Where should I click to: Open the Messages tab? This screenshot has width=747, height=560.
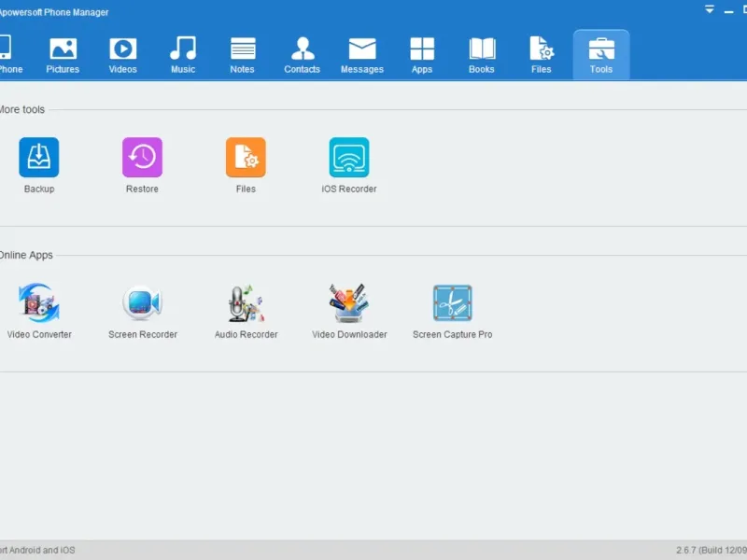pos(362,55)
